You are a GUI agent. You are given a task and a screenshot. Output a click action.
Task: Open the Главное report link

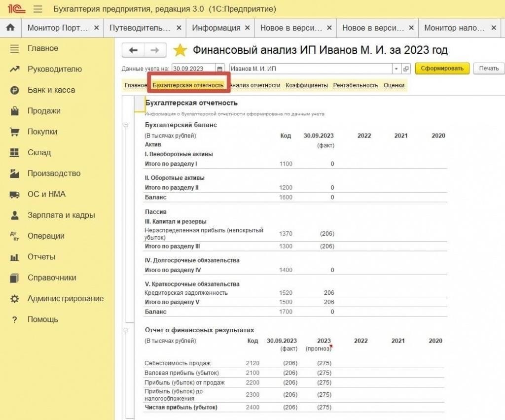(x=136, y=85)
